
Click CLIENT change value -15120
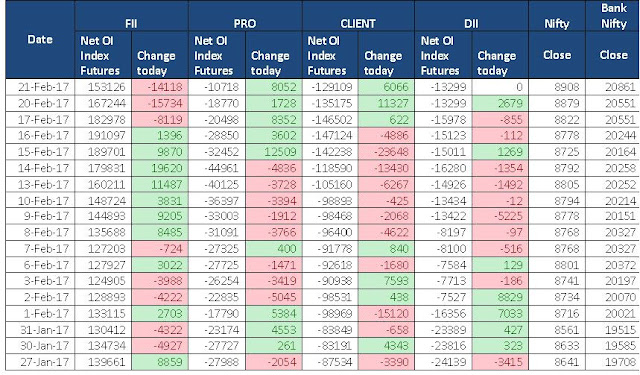click(x=386, y=313)
